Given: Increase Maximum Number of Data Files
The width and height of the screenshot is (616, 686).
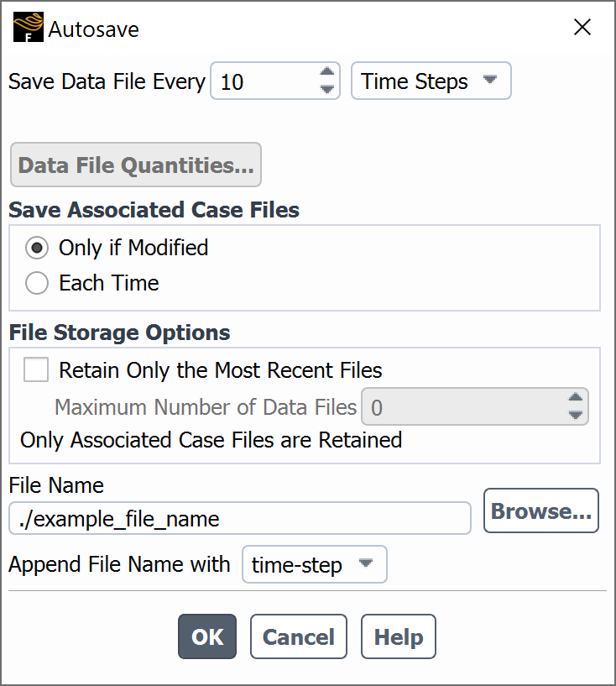Looking at the screenshot, I should [x=576, y=398].
